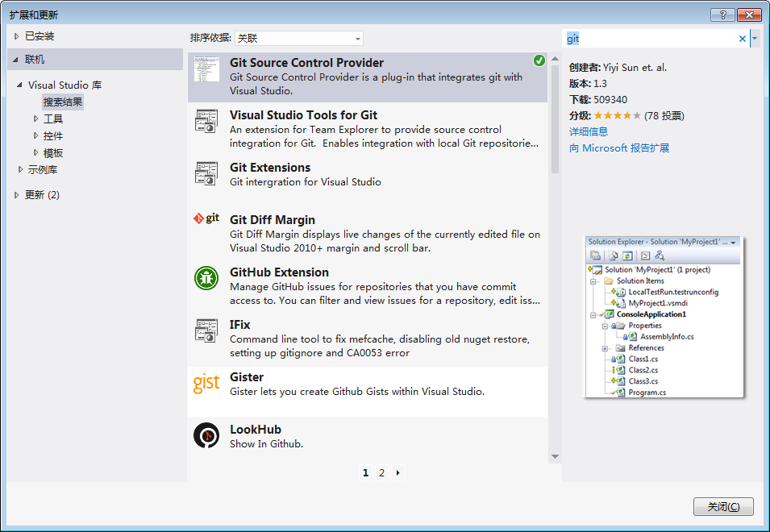Expand the 模板 tree node
The width and height of the screenshot is (770, 532).
[x=35, y=152]
